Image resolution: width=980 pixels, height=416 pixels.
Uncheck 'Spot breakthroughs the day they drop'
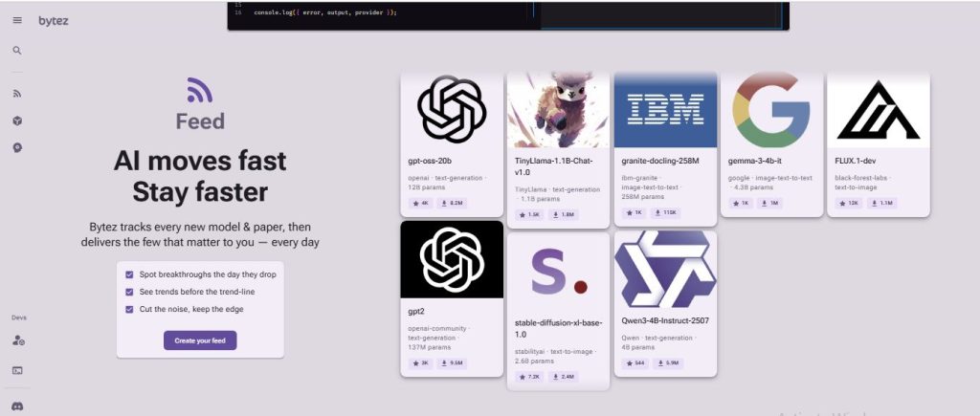point(130,274)
